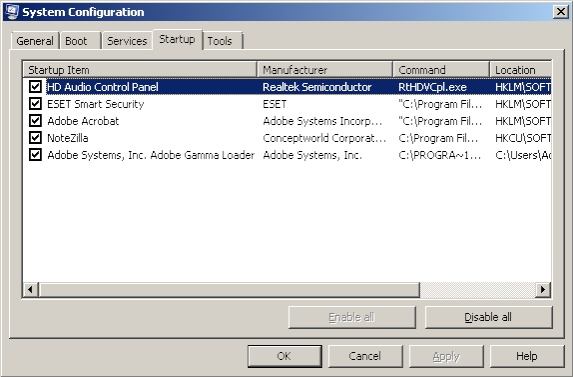Click the greyed-out Enable all button

click(352, 317)
